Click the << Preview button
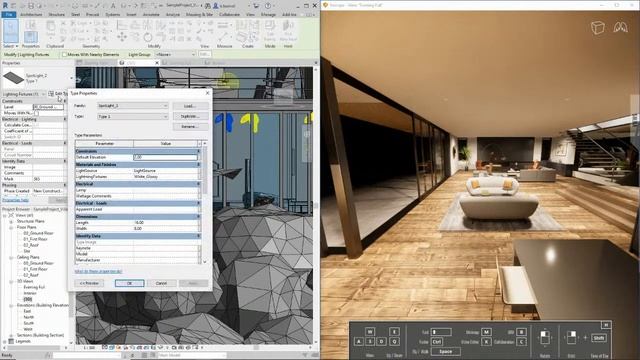 pyautogui.click(x=89, y=283)
